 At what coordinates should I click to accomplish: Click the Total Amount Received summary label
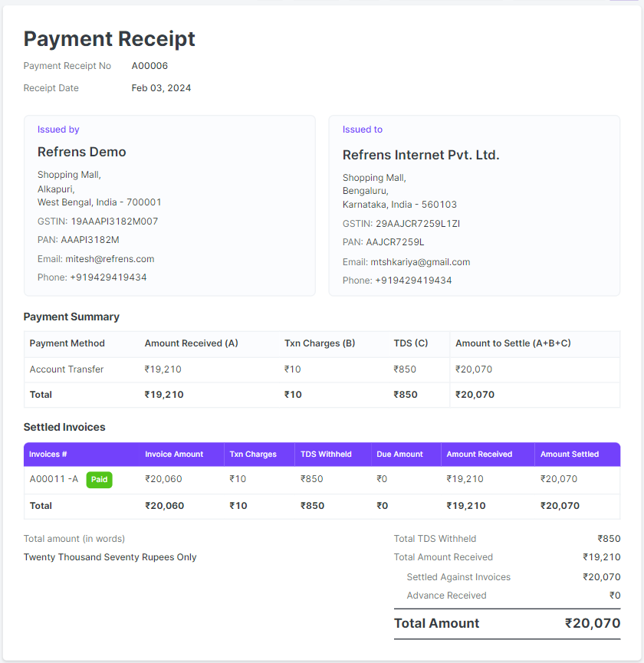point(444,557)
